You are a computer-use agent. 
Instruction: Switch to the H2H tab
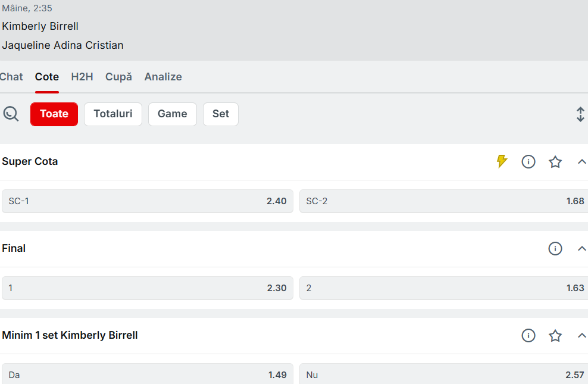[x=82, y=77]
